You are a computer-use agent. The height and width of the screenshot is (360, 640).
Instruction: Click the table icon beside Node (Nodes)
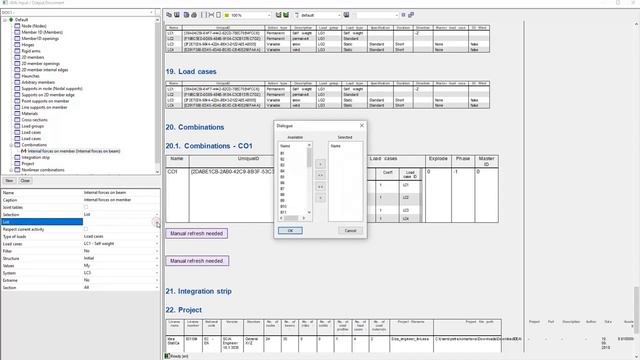tap(17, 26)
